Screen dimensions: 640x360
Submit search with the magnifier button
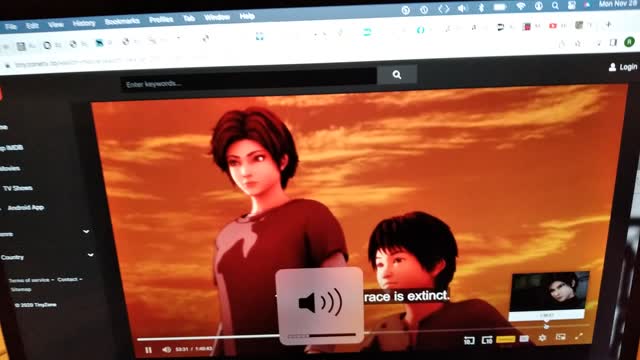point(397,74)
